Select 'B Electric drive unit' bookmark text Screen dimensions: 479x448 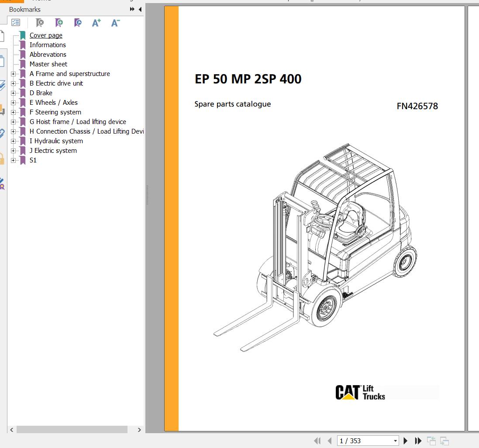(x=56, y=83)
